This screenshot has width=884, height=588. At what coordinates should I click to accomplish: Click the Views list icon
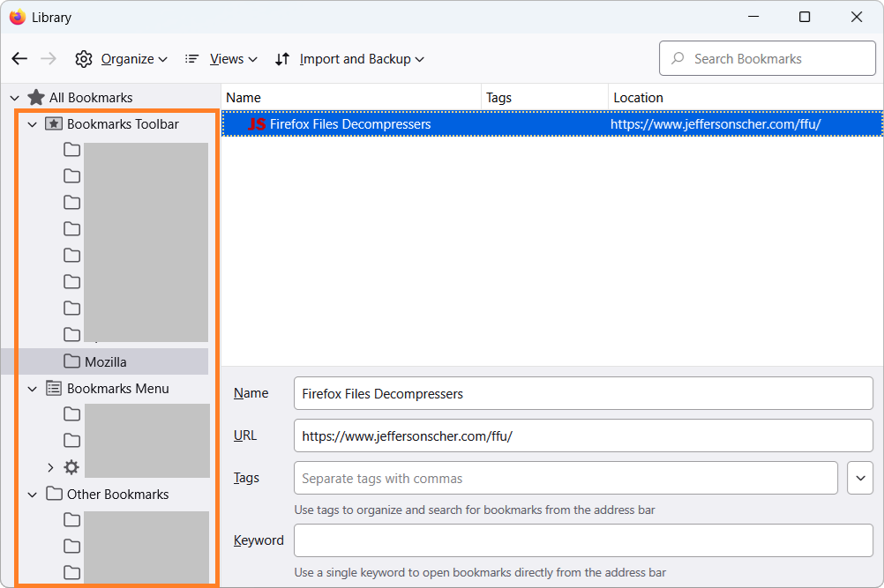[191, 59]
